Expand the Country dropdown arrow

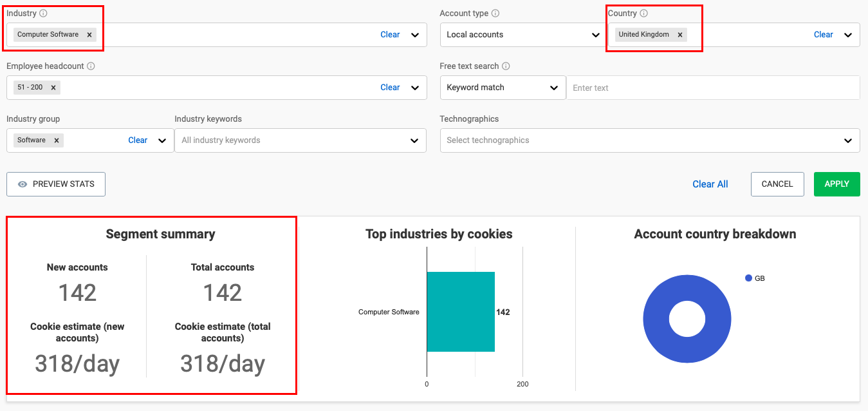coord(848,35)
